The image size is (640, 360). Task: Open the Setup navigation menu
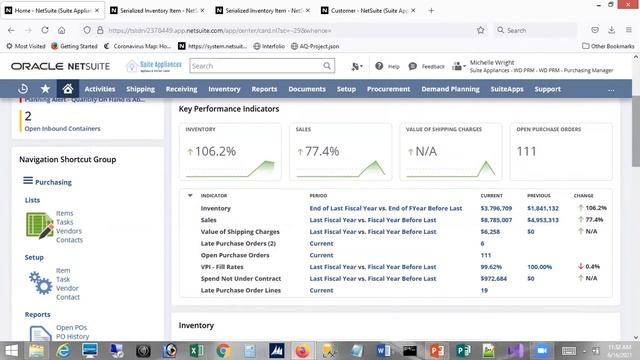pyautogui.click(x=346, y=89)
